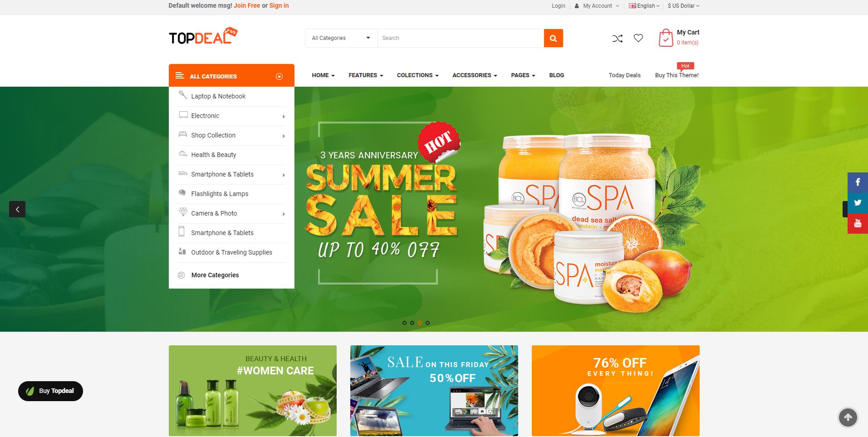This screenshot has height=437, width=868.
Task: Open the FEATURES menu
Action: click(x=366, y=75)
